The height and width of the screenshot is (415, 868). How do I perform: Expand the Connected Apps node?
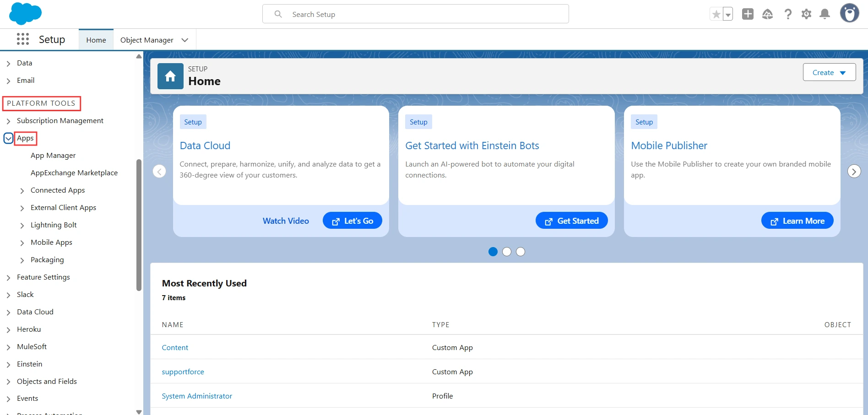[22, 190]
